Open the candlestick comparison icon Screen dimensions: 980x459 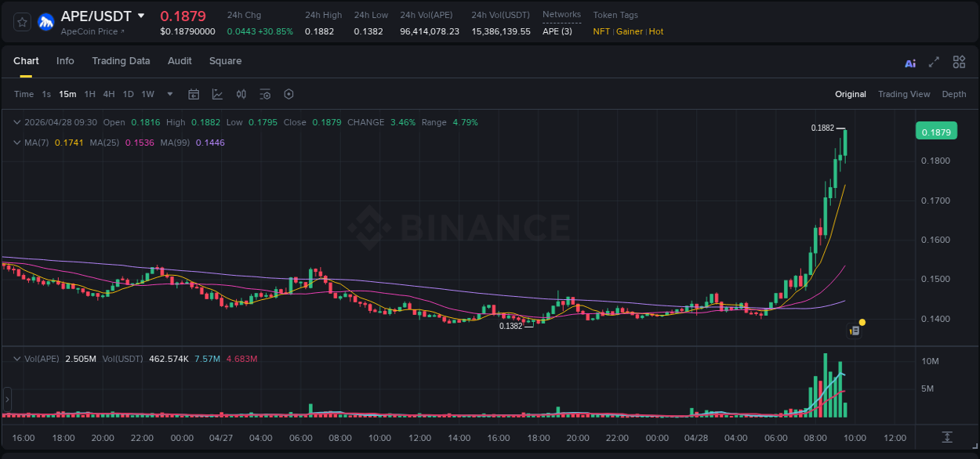click(241, 94)
